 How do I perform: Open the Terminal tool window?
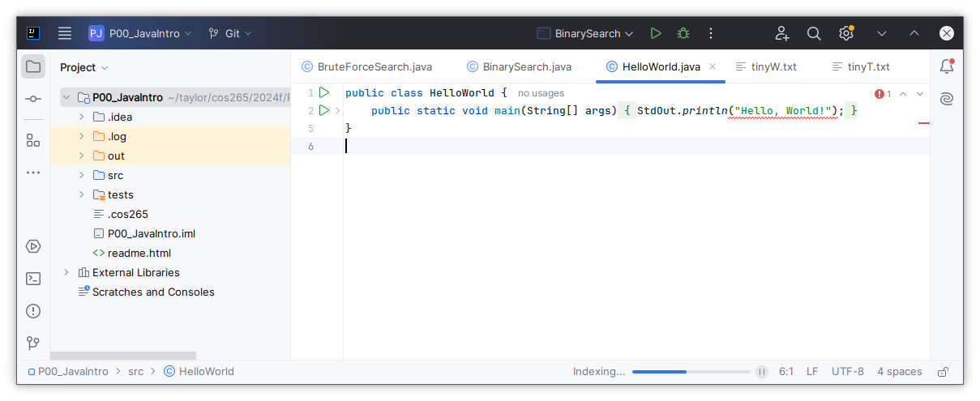pos(33,279)
